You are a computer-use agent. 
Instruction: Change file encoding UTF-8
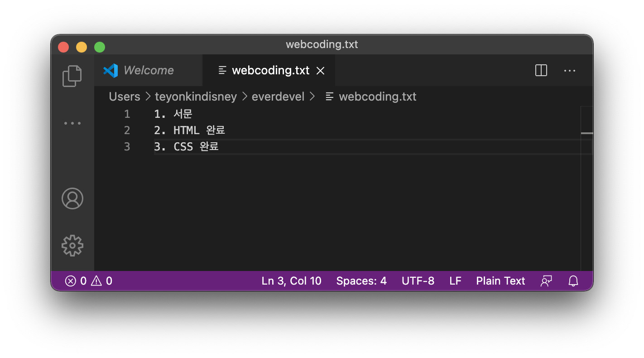(418, 281)
